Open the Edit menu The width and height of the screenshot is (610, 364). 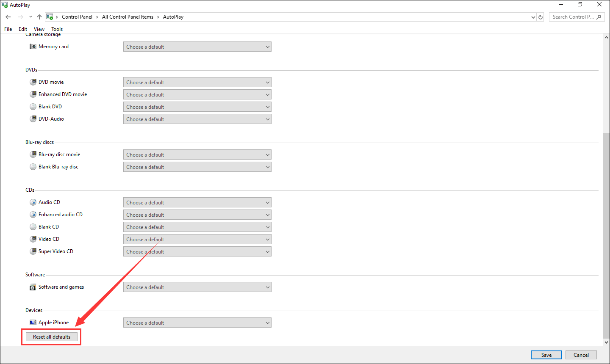23,29
